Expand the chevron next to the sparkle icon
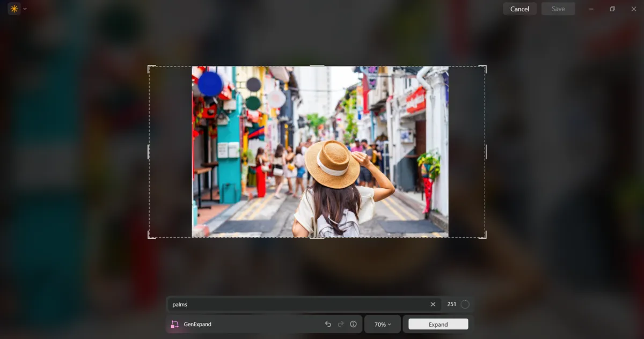The image size is (644, 339). (x=24, y=9)
